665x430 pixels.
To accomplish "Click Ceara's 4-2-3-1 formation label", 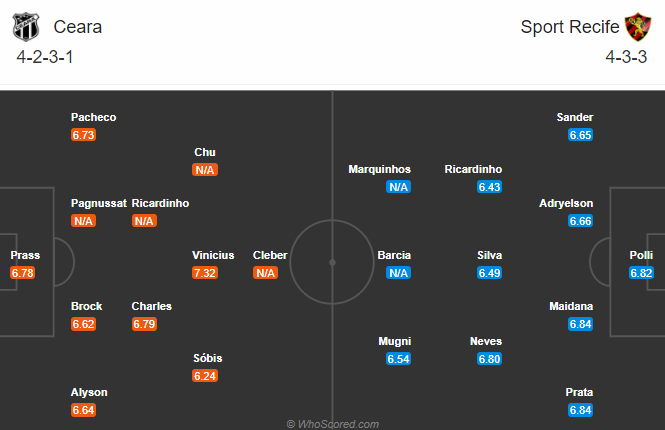I will [45, 57].
